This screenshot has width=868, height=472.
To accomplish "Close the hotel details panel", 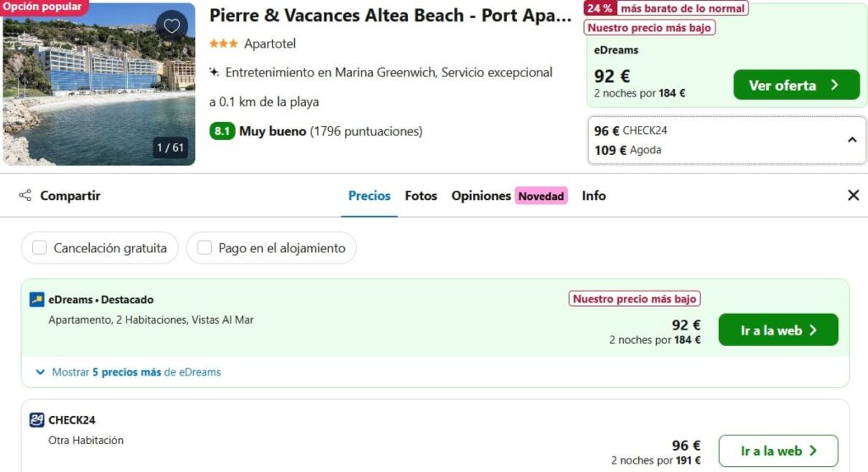I will click(x=853, y=195).
